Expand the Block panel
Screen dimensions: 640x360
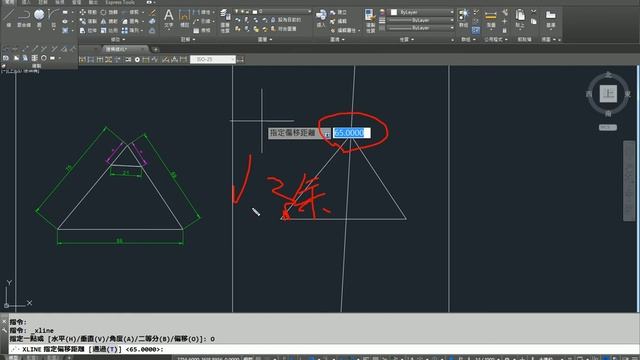(x=337, y=40)
